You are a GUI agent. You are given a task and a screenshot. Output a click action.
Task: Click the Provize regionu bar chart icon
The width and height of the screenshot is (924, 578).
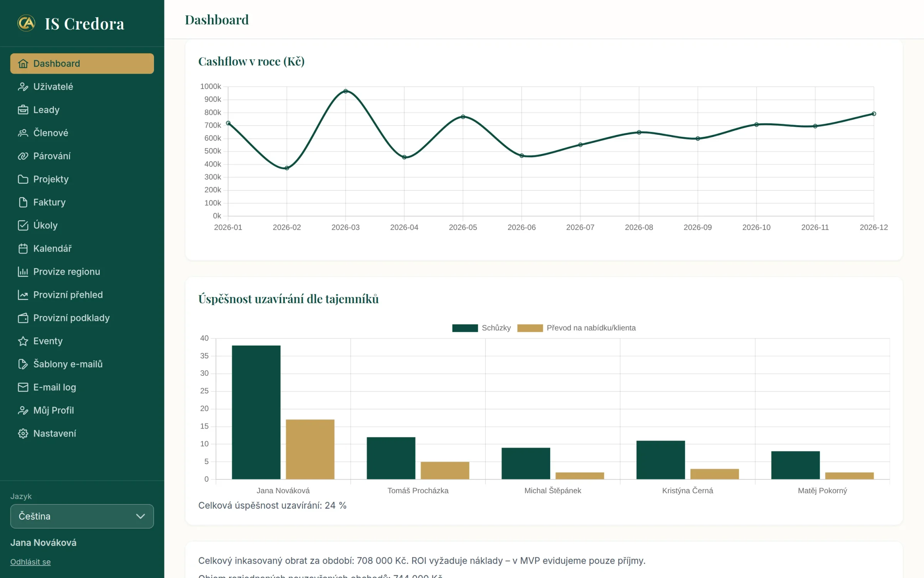pos(23,272)
